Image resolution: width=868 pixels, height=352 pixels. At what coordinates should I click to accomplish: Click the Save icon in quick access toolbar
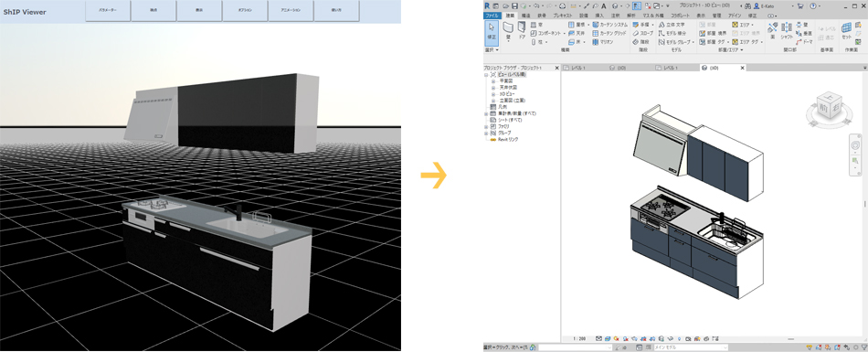(x=515, y=5)
